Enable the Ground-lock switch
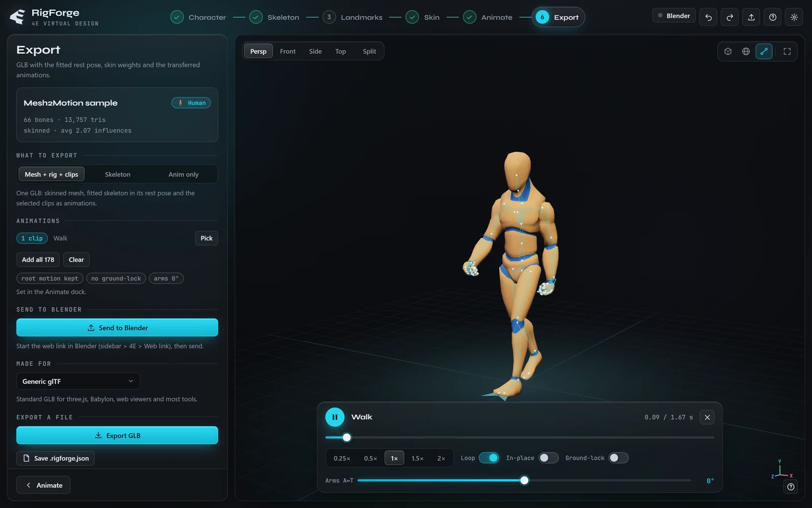 pyautogui.click(x=619, y=458)
